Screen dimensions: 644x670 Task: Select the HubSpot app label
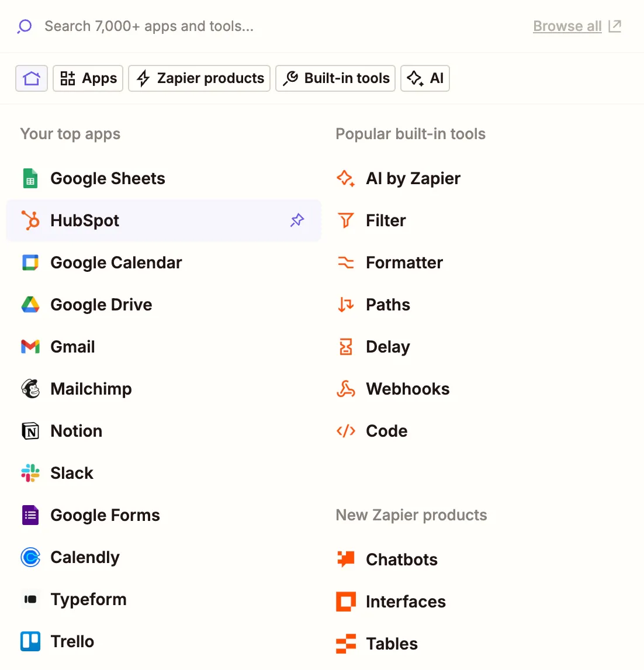coord(85,220)
